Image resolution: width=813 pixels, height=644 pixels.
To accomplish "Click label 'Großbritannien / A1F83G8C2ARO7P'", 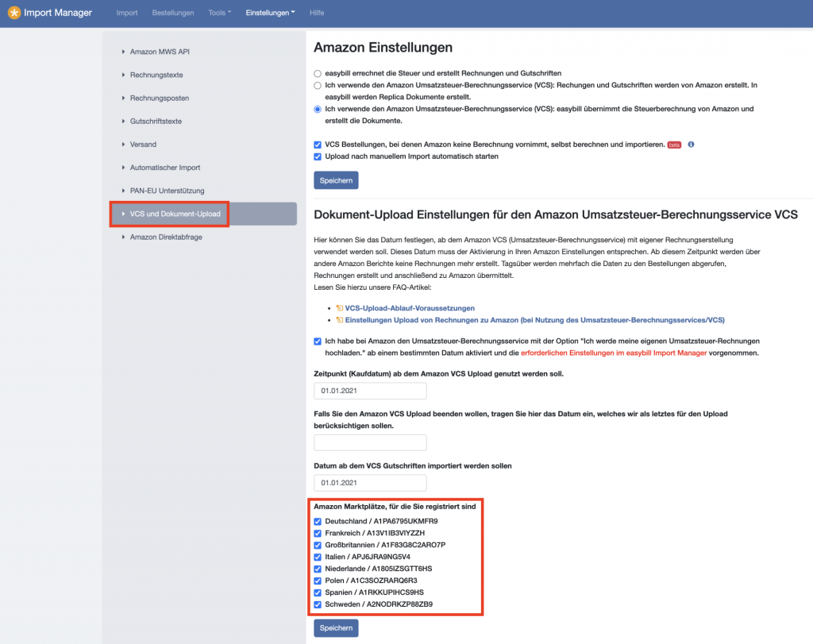I will (x=385, y=545).
